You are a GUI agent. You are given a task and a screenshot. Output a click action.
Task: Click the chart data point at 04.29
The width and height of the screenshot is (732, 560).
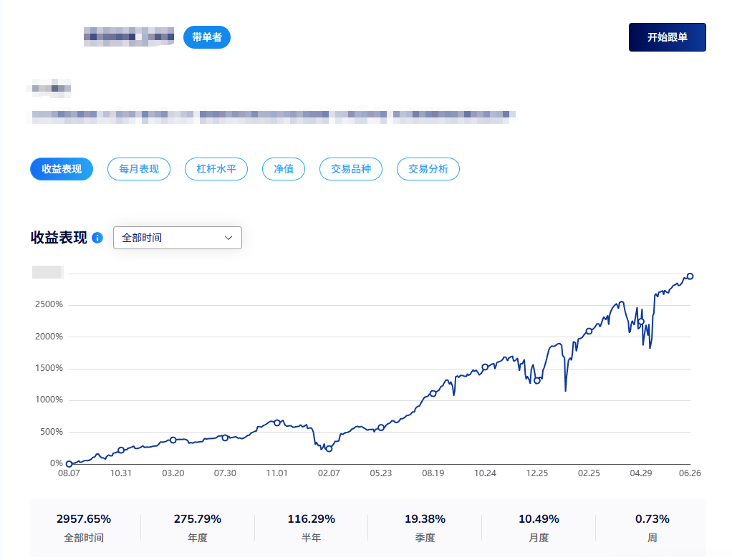641,322
